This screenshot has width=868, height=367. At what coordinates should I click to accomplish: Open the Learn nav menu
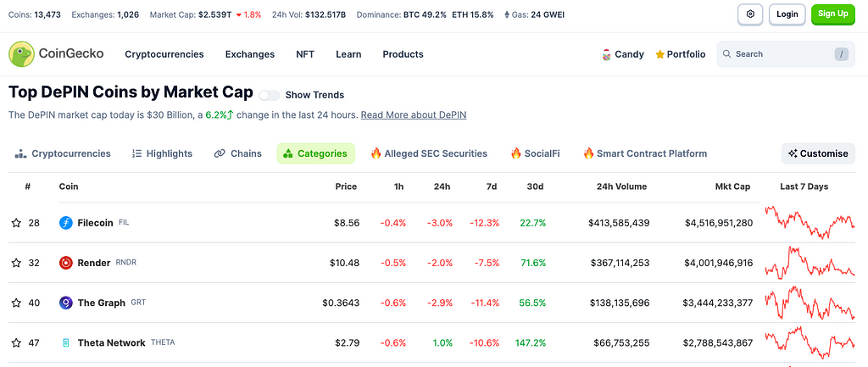pyautogui.click(x=348, y=54)
